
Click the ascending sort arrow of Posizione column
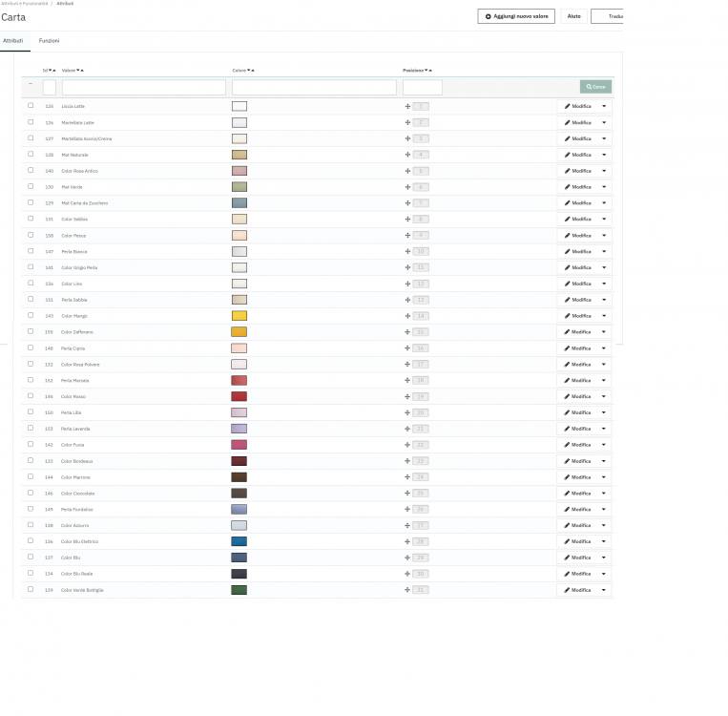[430, 70]
